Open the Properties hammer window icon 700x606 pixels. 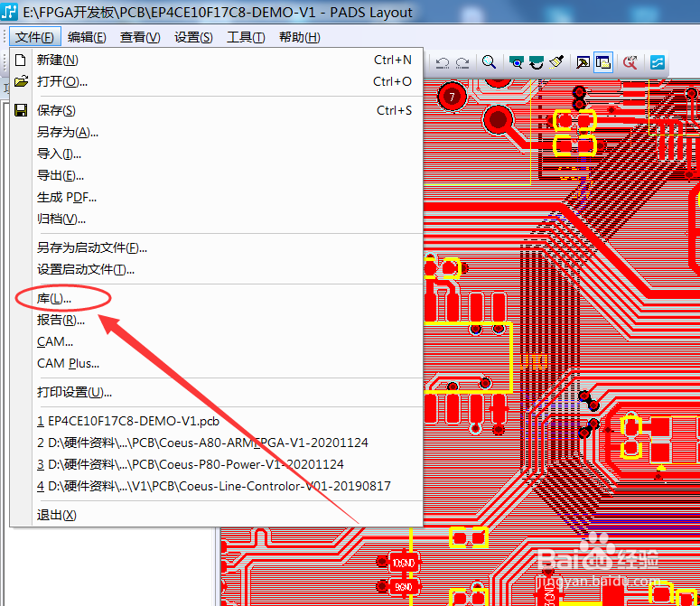click(x=583, y=62)
